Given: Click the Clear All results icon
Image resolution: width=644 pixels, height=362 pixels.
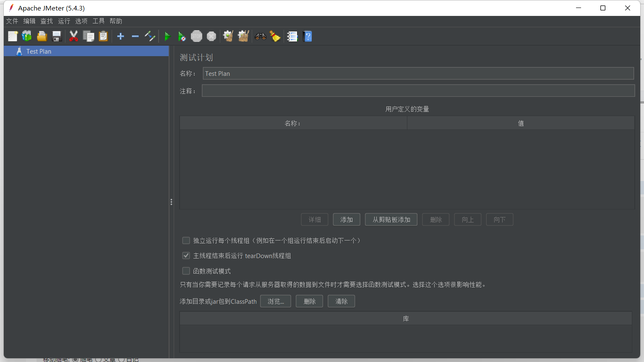Looking at the screenshot, I should tap(243, 36).
